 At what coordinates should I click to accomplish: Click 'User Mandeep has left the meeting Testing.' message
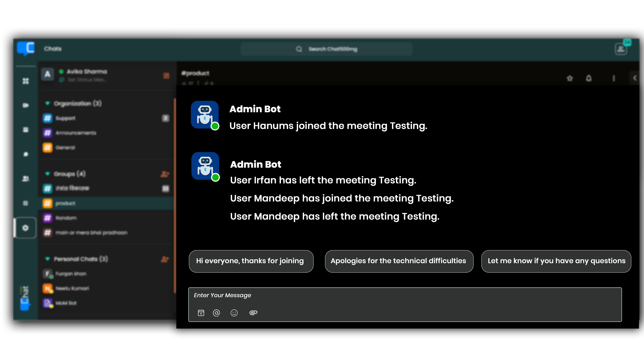(335, 216)
